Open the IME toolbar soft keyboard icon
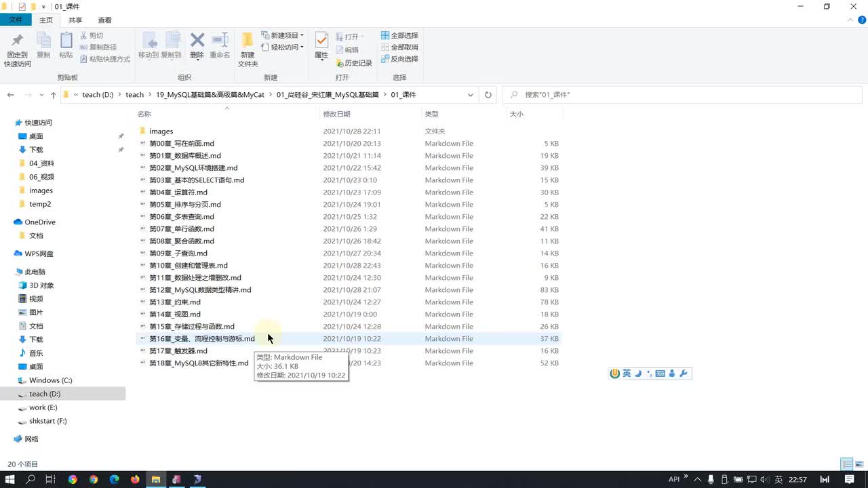The image size is (868, 488). [x=660, y=373]
